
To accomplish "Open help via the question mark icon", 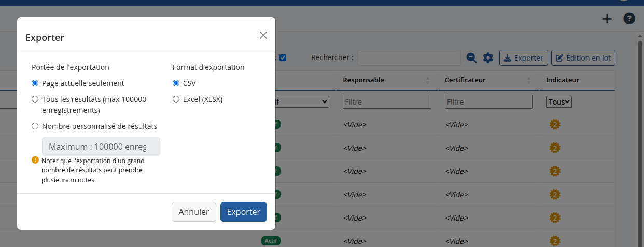I will pos(629,19).
